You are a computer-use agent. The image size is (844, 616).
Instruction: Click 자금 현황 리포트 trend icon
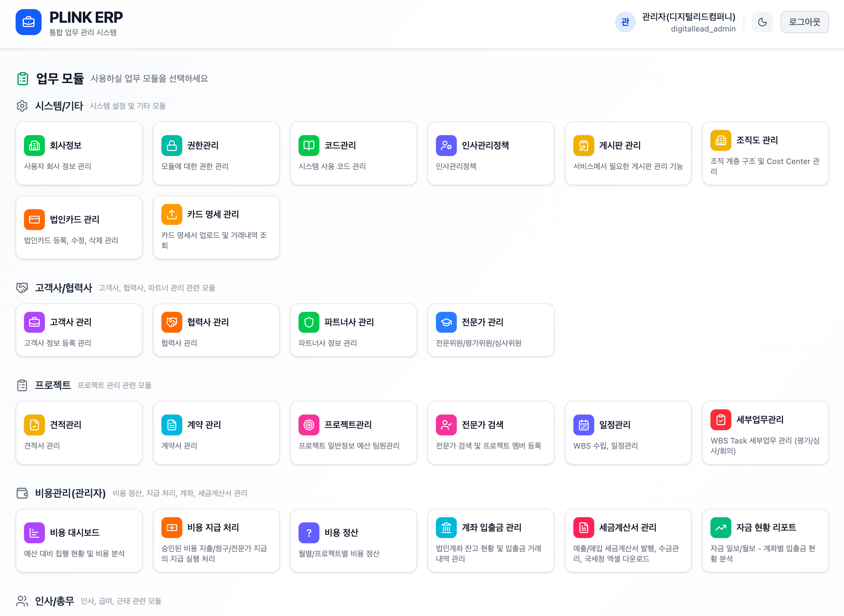[720, 528]
